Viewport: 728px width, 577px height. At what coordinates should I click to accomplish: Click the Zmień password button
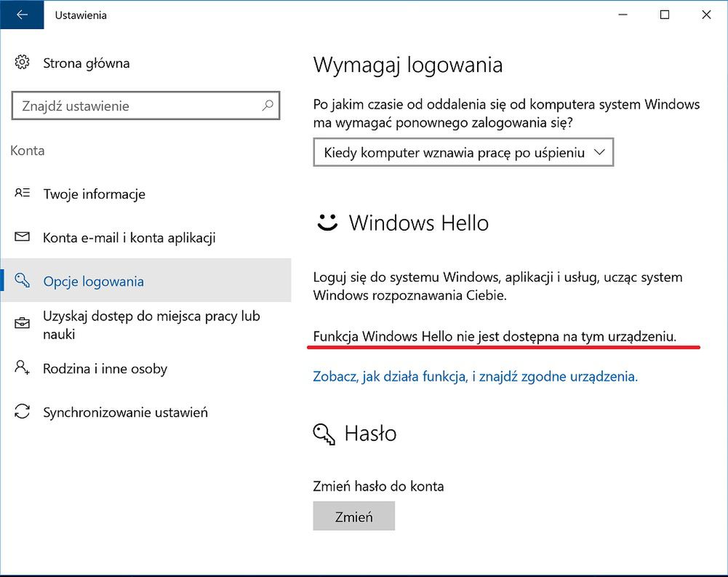pos(353,516)
